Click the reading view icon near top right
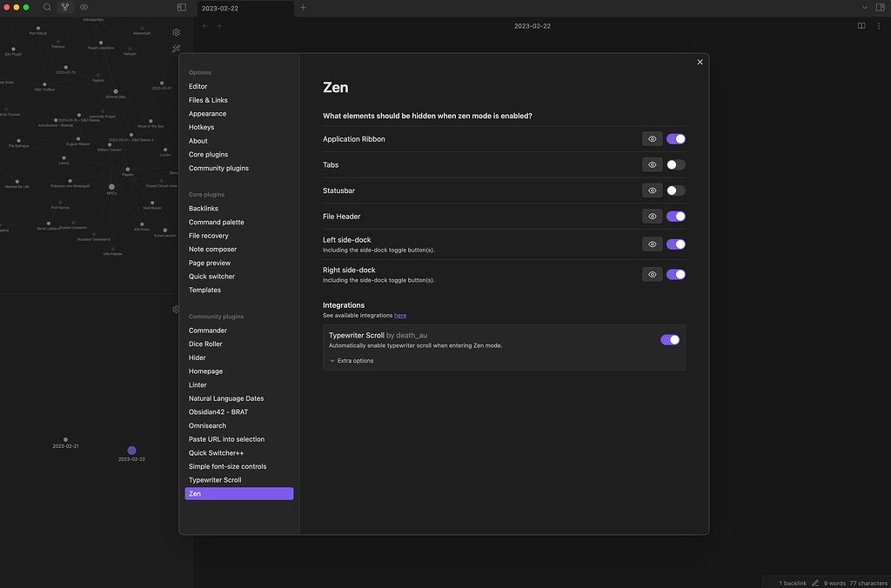The width and height of the screenshot is (891, 588). 861,25
